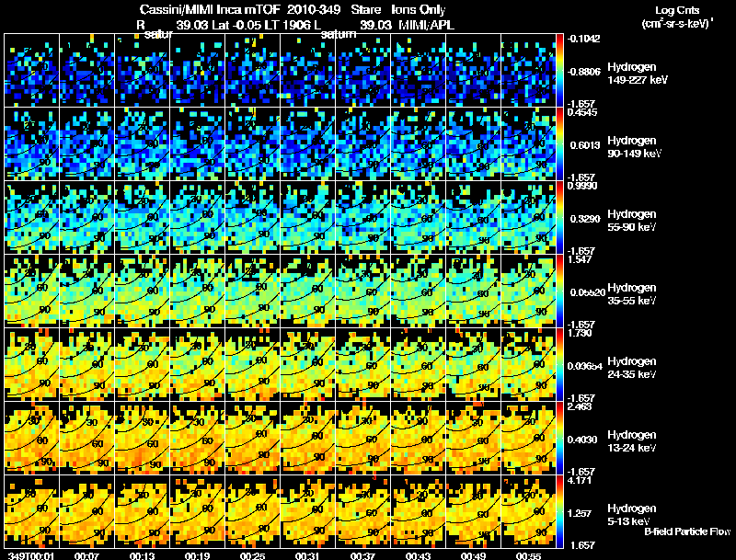Click the "1.730" color scale value

(x=580, y=333)
